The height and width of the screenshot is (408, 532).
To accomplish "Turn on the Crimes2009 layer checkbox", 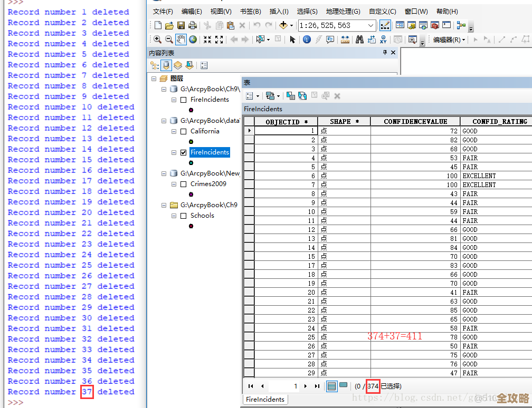I will (x=183, y=184).
